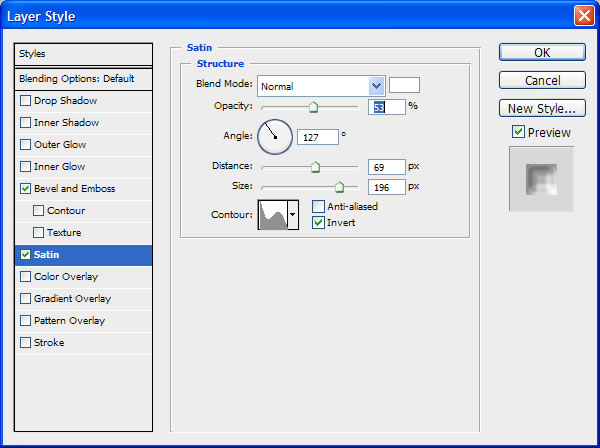Tick the Outer Glow checkbox

[26, 145]
